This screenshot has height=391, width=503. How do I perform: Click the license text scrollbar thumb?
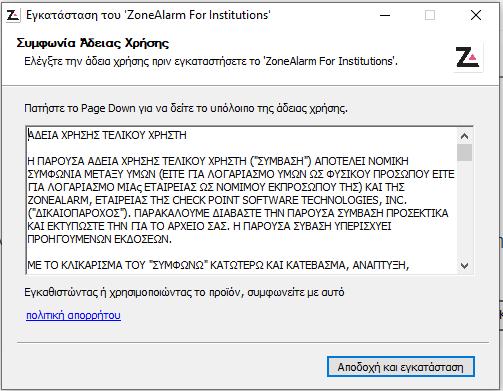464,152
